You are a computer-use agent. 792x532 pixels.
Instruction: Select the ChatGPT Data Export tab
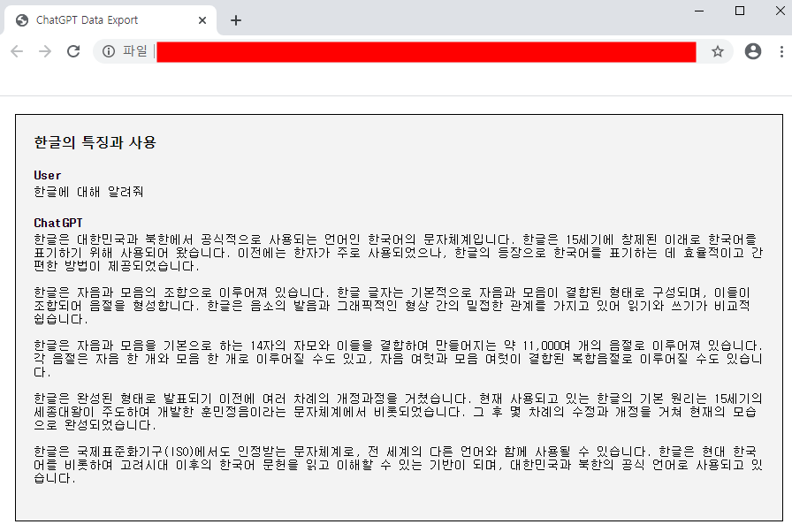pos(110,20)
